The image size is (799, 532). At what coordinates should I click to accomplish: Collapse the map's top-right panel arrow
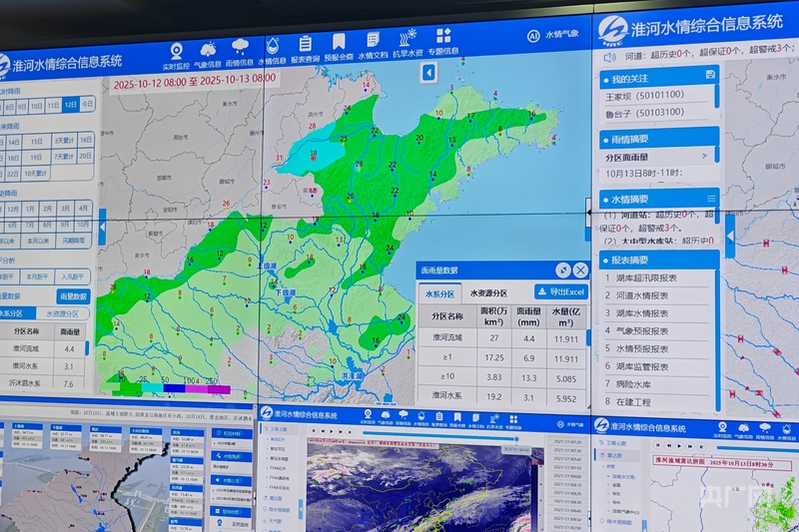pos(428,72)
